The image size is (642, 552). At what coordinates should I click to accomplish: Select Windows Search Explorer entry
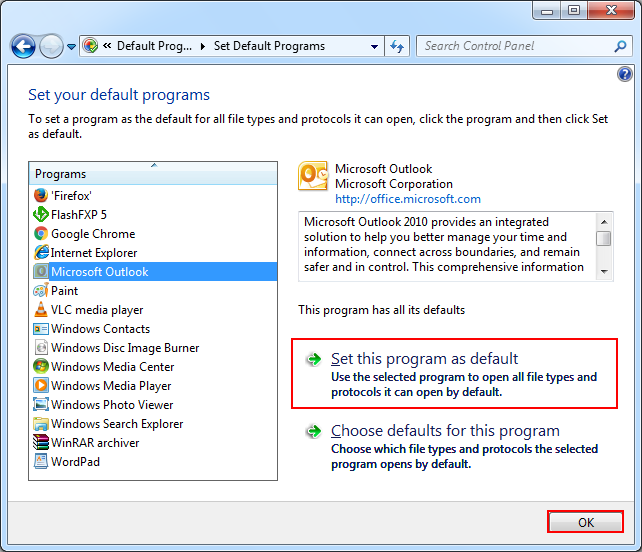point(153,423)
